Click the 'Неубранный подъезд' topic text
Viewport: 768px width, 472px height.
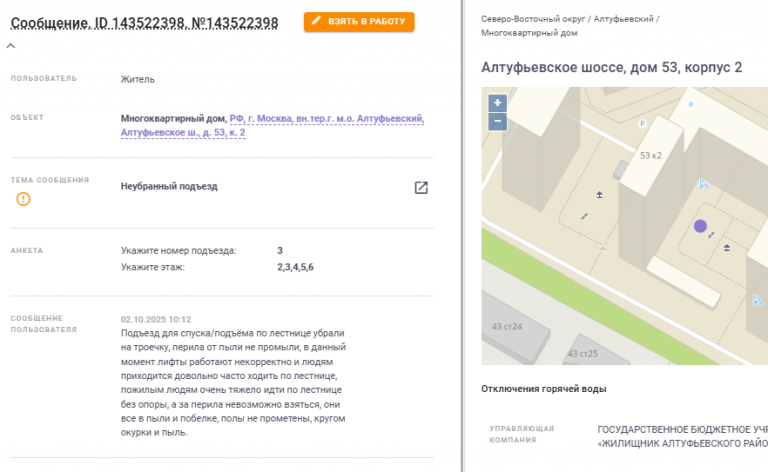[169, 186]
